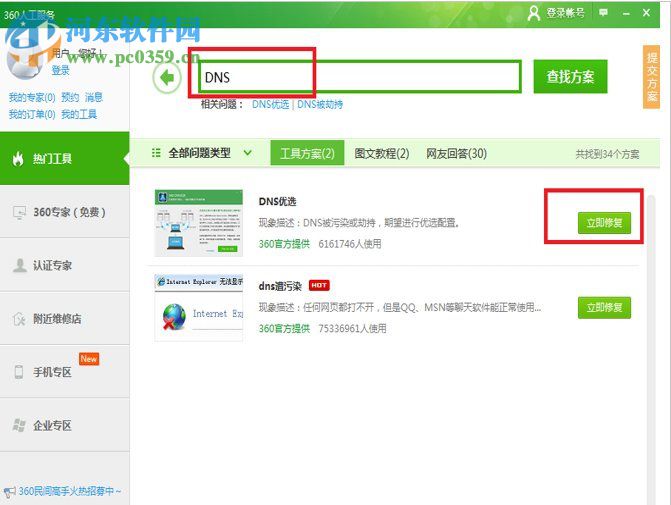Click the 查找方案 search button
This screenshot has height=505, width=671.
coord(570,77)
